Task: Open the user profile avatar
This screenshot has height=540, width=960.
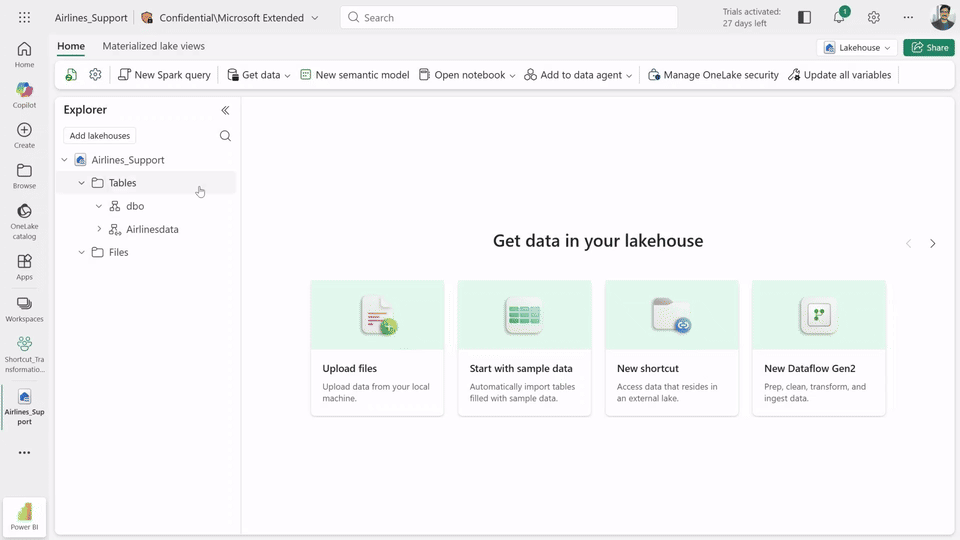Action: click(x=942, y=17)
